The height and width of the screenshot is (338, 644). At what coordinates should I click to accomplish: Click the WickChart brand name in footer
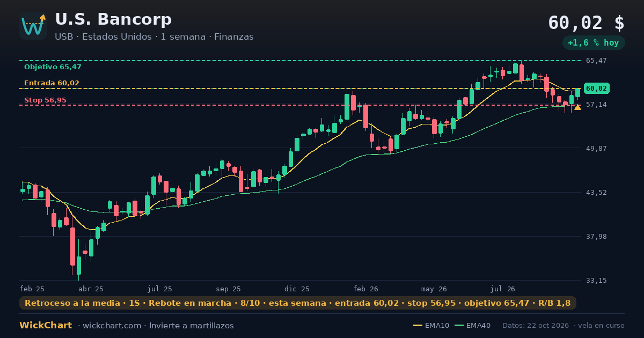tap(46, 326)
